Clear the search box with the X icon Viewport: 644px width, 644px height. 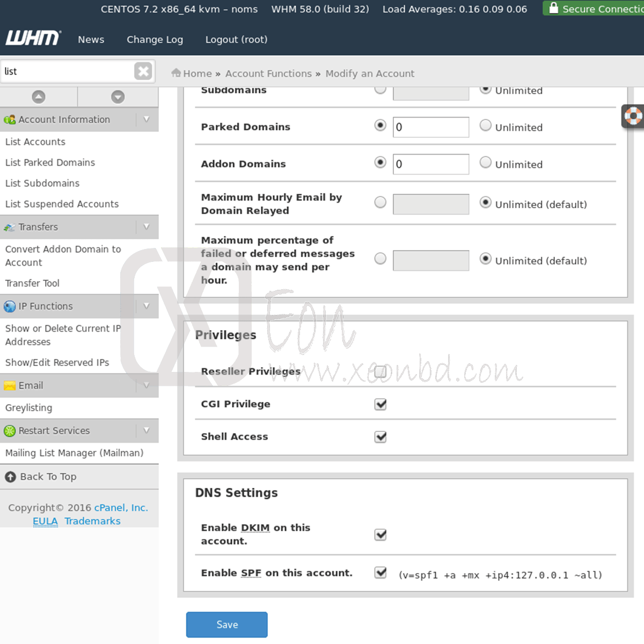click(x=143, y=71)
